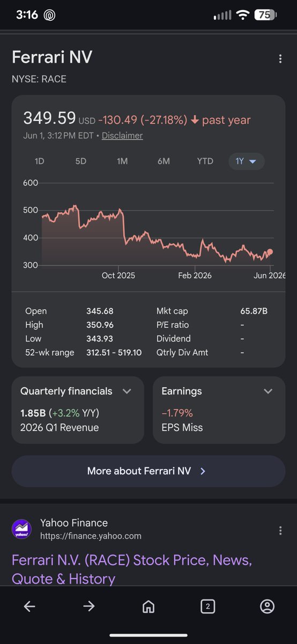Open the 1Y range dropdown
Viewport: 297px width, 644px height.
(x=247, y=161)
